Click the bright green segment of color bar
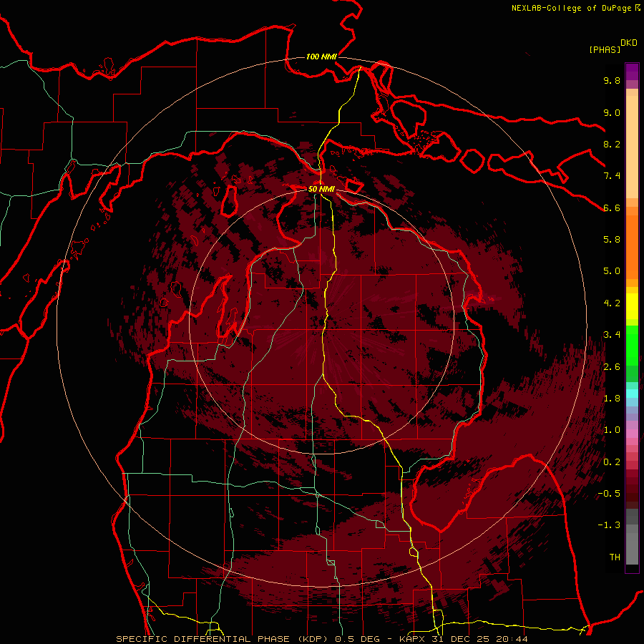 [x=632, y=346]
